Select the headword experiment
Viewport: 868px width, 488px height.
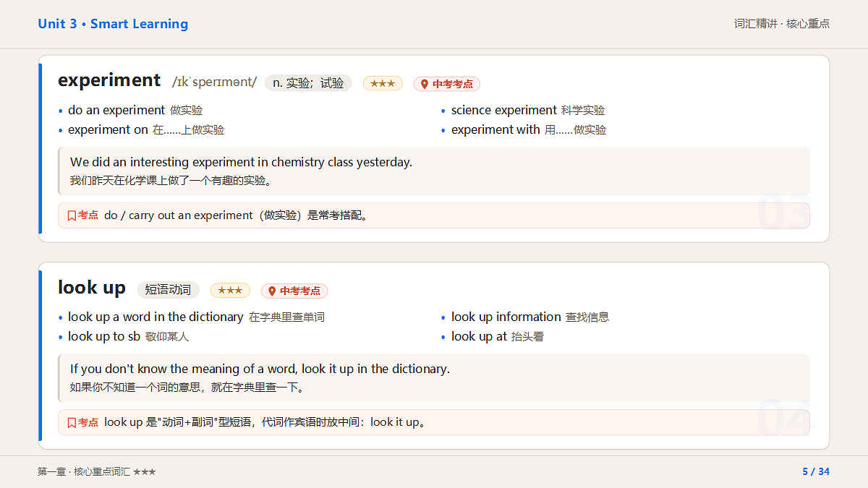[109, 80]
